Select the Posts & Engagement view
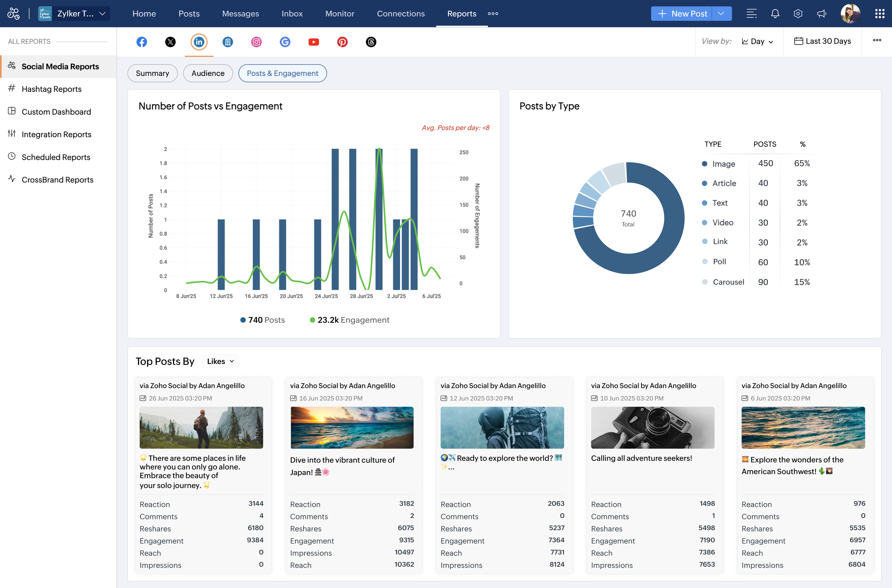Screen dimensions: 892x588 coord(283,73)
